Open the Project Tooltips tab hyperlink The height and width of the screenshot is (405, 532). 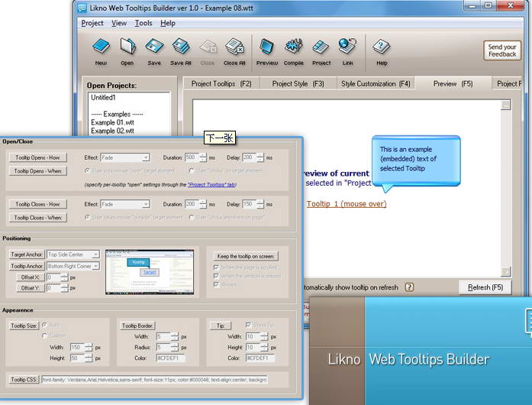211,184
